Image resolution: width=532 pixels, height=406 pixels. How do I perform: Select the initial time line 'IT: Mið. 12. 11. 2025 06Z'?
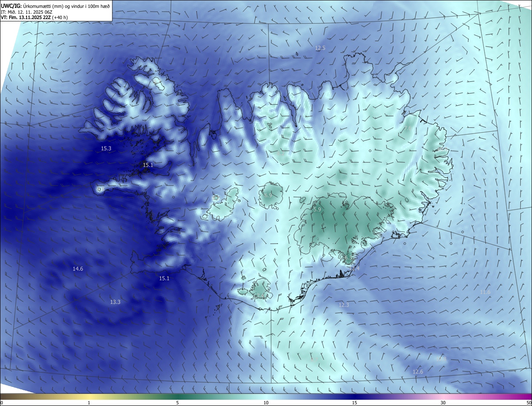pyautogui.click(x=26, y=12)
